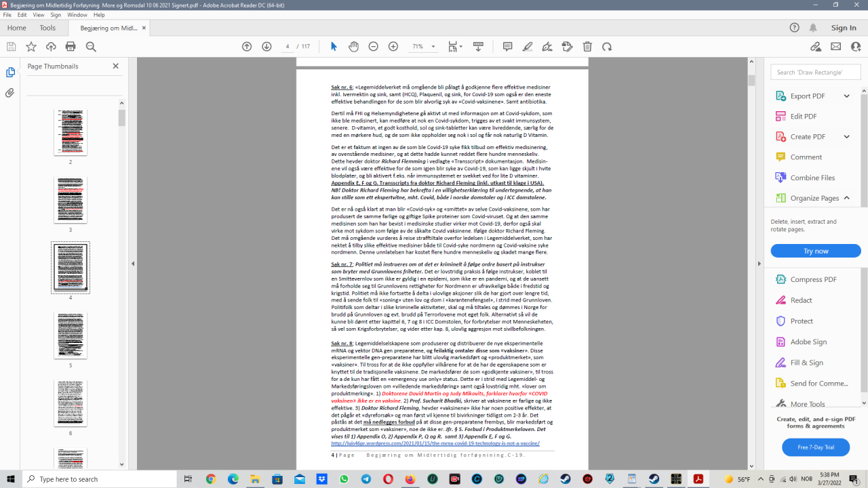Go to the next page arrow
868x488 pixels.
[267, 47]
